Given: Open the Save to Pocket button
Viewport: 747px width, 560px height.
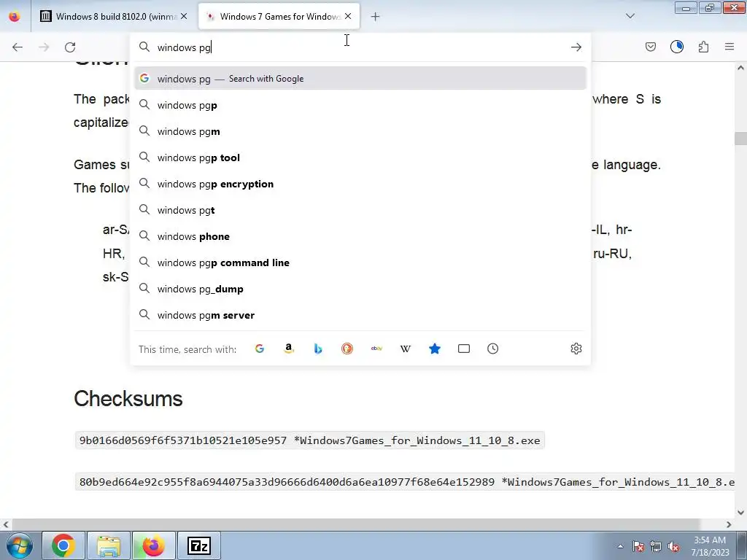Looking at the screenshot, I should (650, 47).
